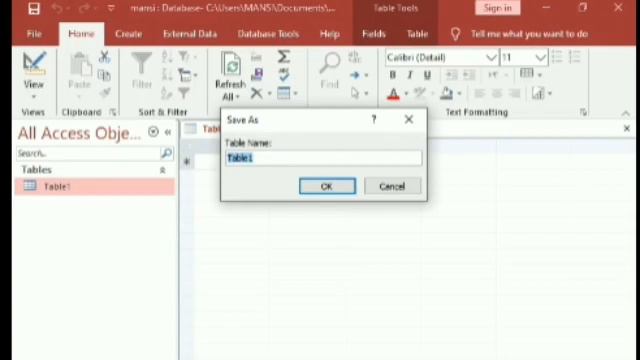Collapse the ribbon with the chevron
This screenshot has width=640, height=360.
pos(625,113)
